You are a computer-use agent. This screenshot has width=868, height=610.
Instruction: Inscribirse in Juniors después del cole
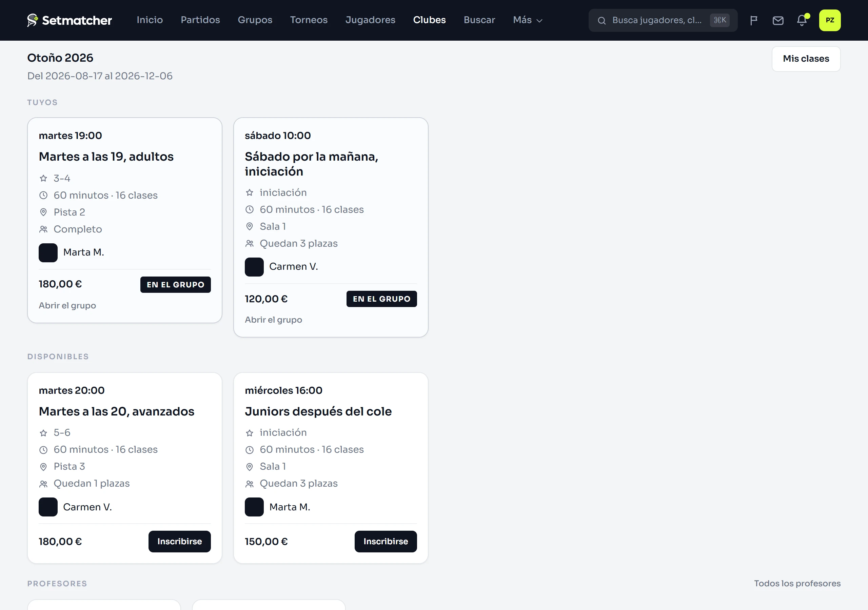[x=386, y=542]
